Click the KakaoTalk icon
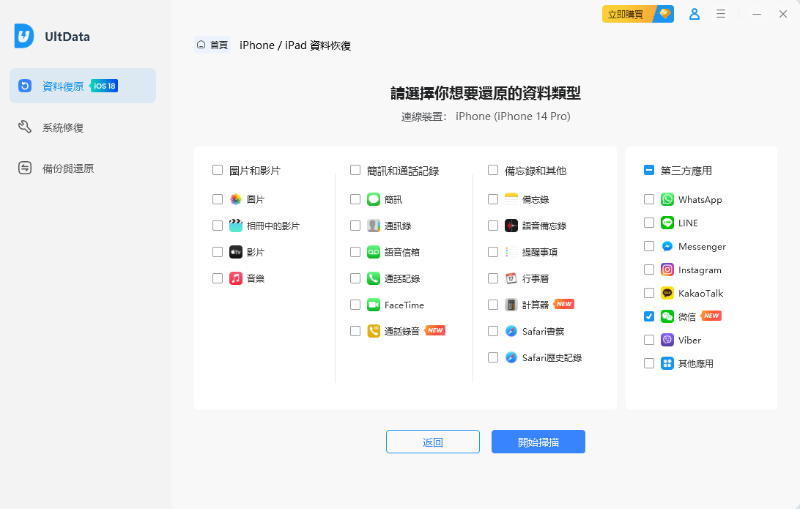Screen dimensions: 800x509 tap(667, 293)
